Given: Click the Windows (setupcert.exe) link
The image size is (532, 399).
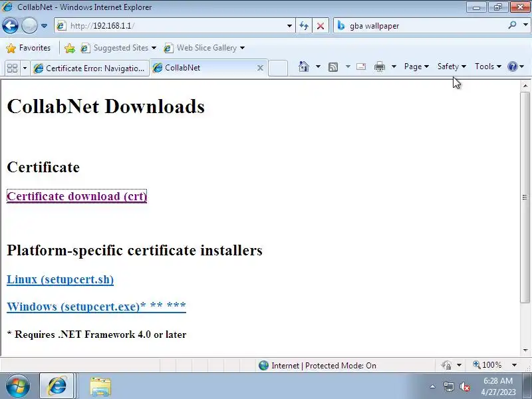Looking at the screenshot, I should (x=96, y=307).
